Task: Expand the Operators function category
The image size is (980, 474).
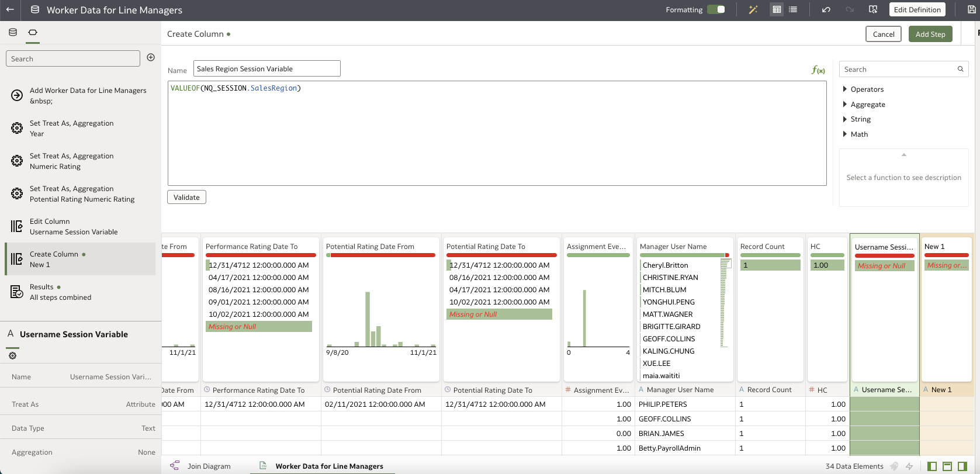Action: tap(867, 89)
